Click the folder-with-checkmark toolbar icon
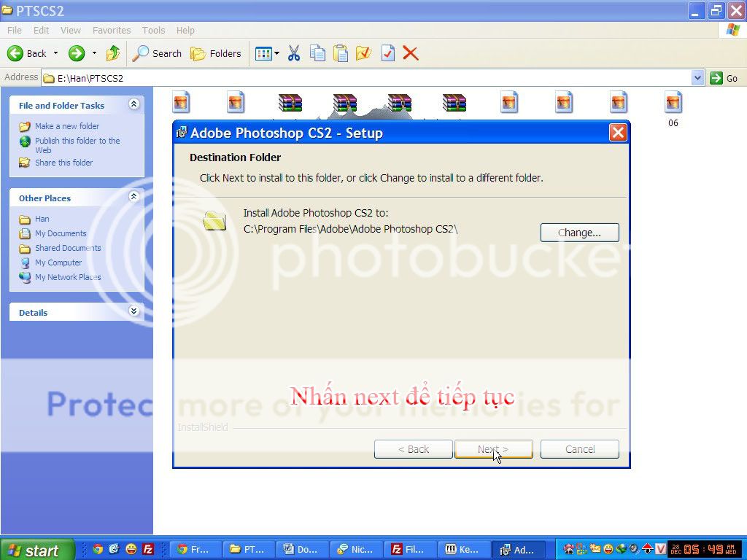747x560 pixels. tap(363, 53)
